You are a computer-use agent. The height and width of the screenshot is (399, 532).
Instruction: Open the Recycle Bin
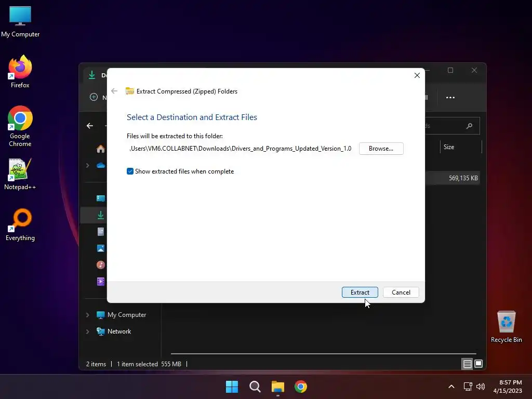(506, 326)
